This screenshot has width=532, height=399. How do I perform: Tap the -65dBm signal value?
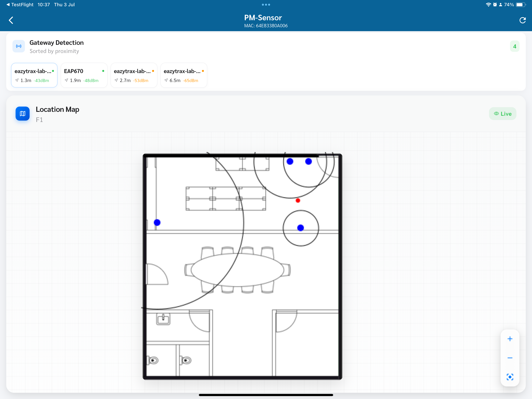point(190,81)
